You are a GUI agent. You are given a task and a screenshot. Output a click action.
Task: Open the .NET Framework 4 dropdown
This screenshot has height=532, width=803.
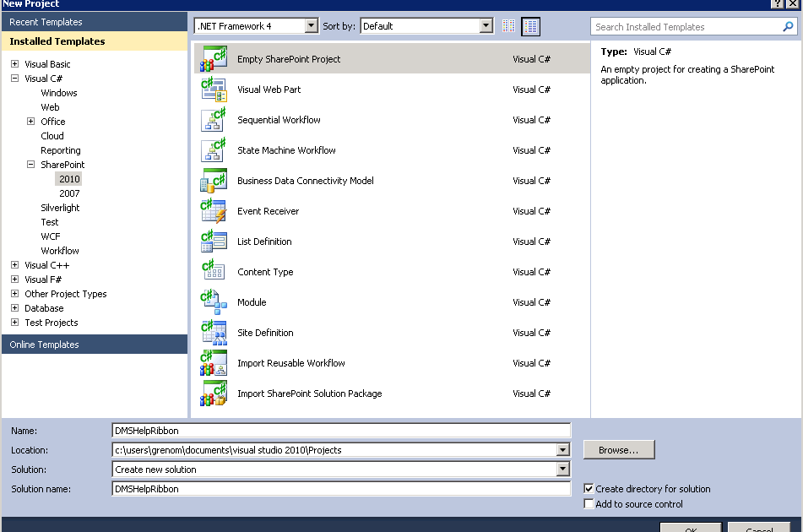pos(312,25)
